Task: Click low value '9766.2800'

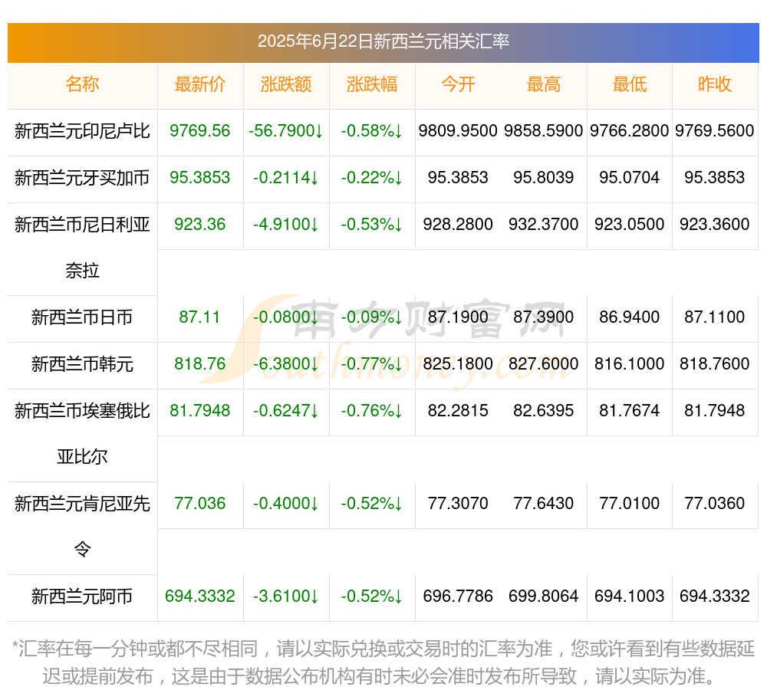Action: 630,131
